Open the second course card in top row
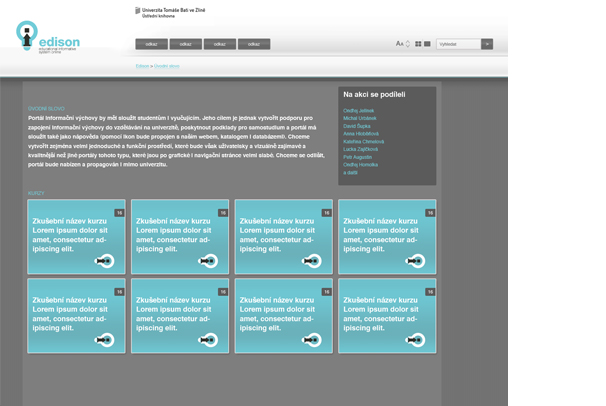606x406 pixels. click(x=180, y=237)
